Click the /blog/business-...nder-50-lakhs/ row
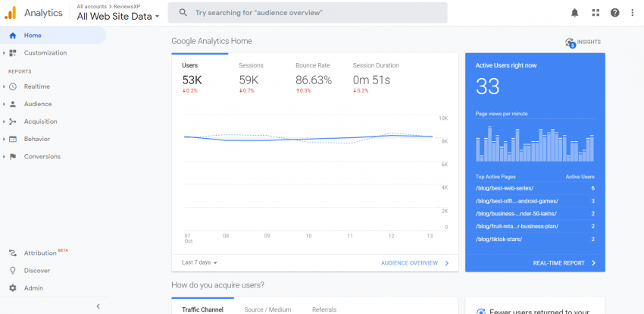The width and height of the screenshot is (644, 314). 535,214
